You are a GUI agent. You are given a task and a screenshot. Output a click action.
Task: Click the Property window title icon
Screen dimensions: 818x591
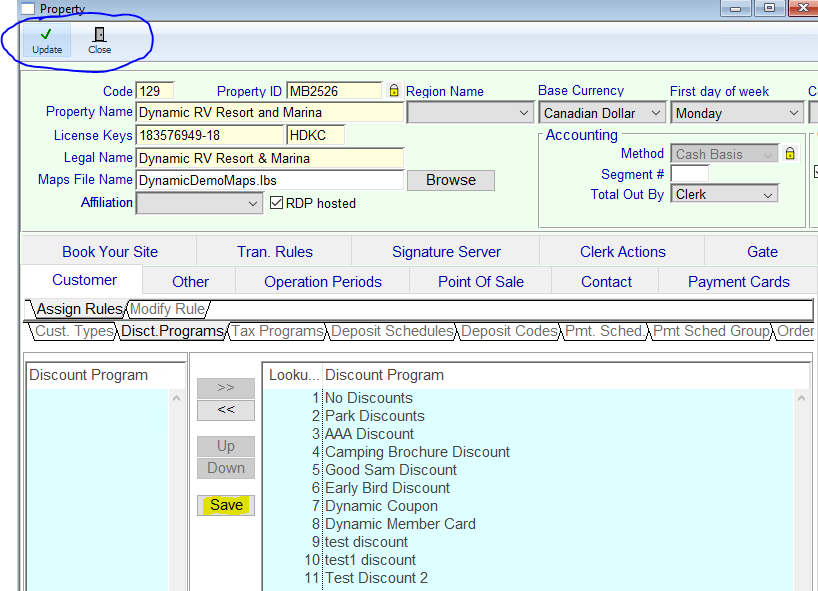click(28, 8)
